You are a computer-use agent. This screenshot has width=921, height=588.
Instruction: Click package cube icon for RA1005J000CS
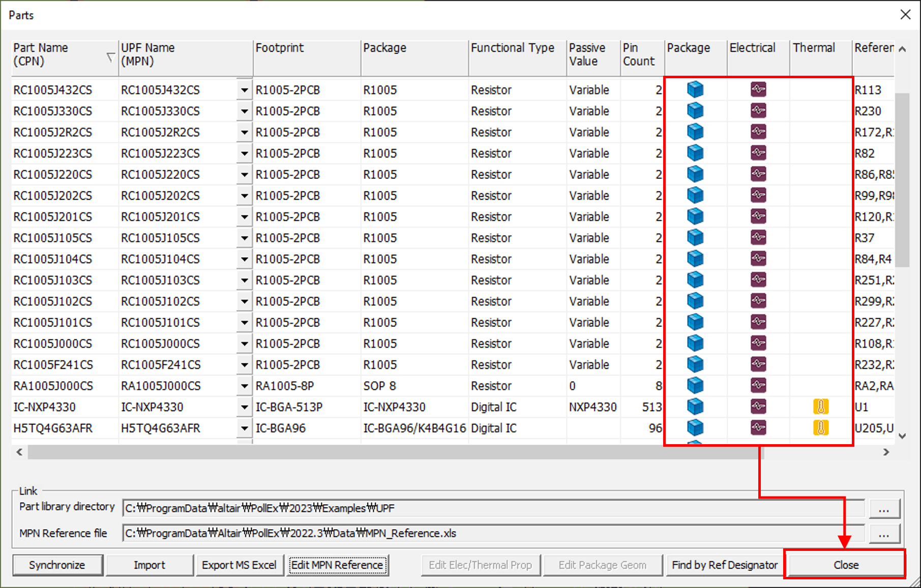tap(695, 386)
